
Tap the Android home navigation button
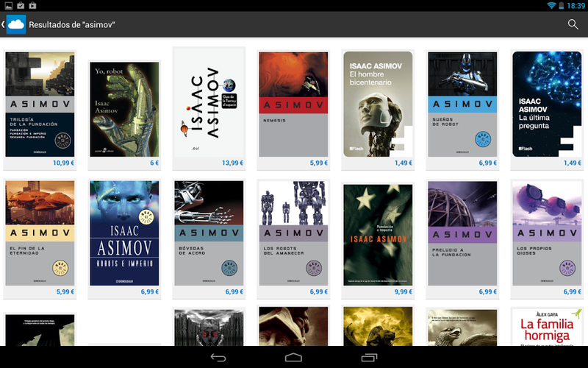coord(293,358)
